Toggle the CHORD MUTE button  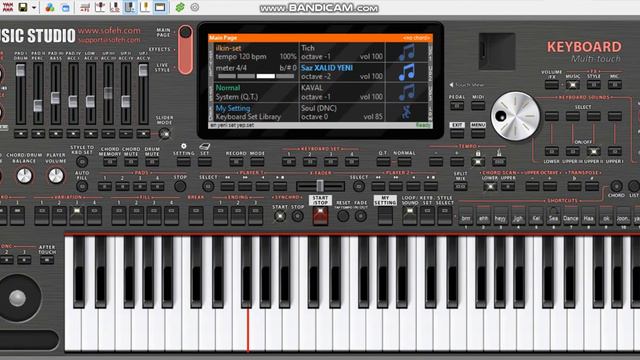click(x=131, y=162)
